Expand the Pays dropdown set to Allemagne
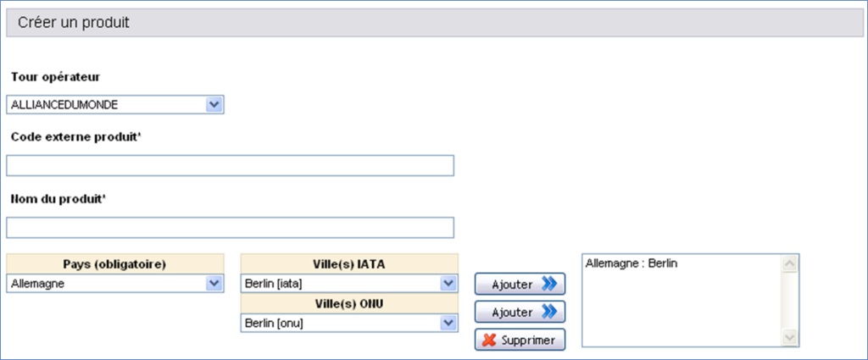868x360 pixels. click(114, 285)
